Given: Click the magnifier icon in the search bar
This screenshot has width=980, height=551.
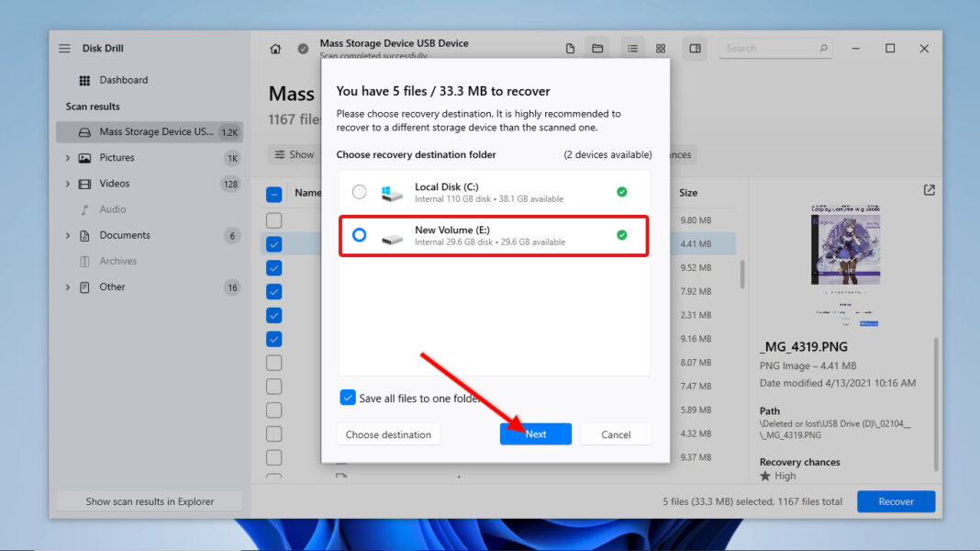Looking at the screenshot, I should [823, 47].
